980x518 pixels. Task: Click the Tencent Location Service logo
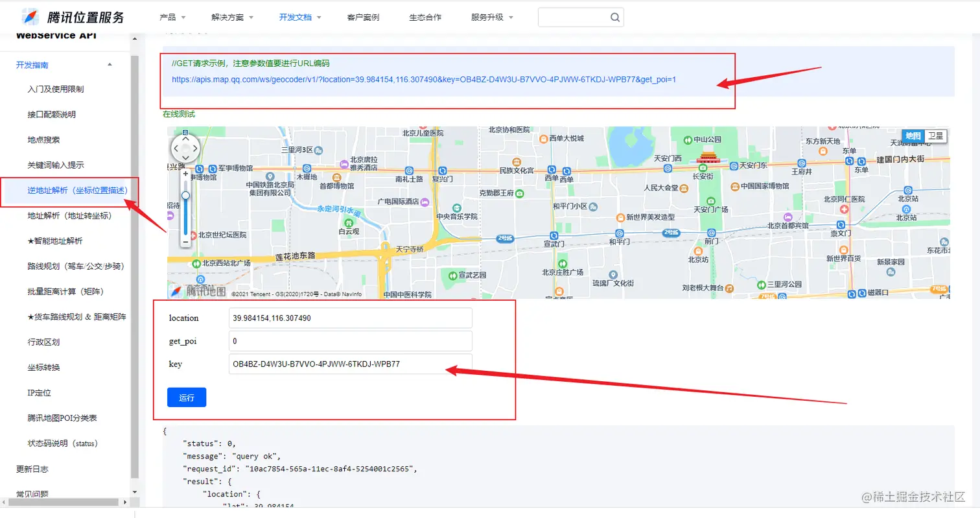tap(73, 17)
